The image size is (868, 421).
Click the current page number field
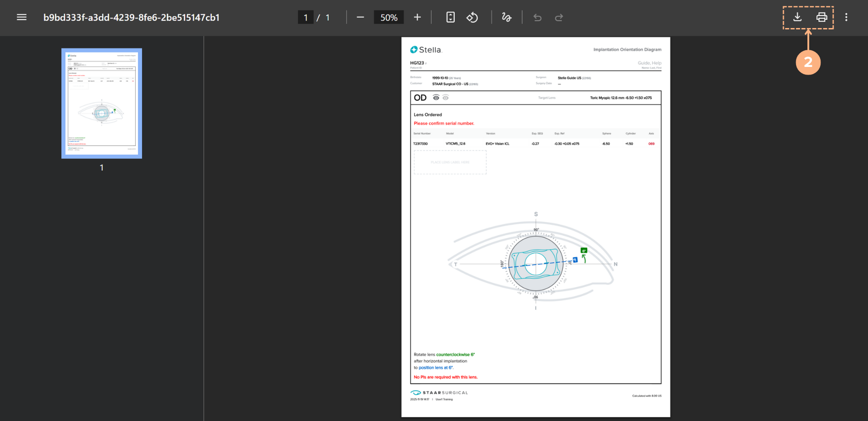click(x=306, y=17)
